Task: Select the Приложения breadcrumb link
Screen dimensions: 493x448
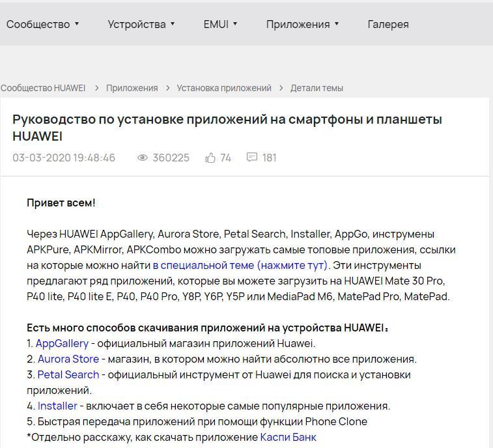Action: 132,88
